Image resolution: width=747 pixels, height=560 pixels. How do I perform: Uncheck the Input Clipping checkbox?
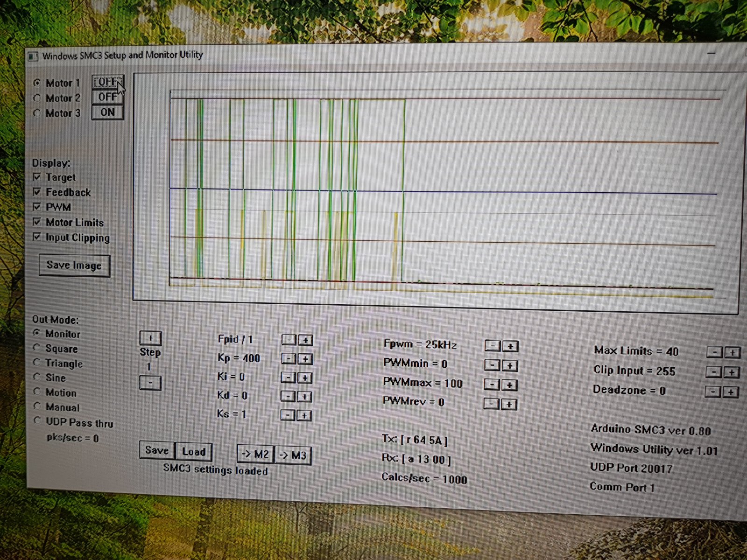click(x=37, y=237)
